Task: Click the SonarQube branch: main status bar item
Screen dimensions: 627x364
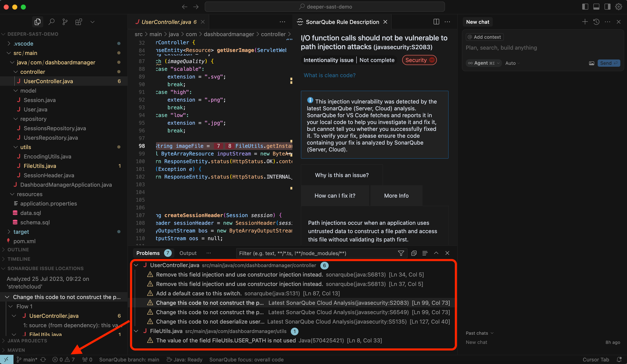Action: (129, 359)
